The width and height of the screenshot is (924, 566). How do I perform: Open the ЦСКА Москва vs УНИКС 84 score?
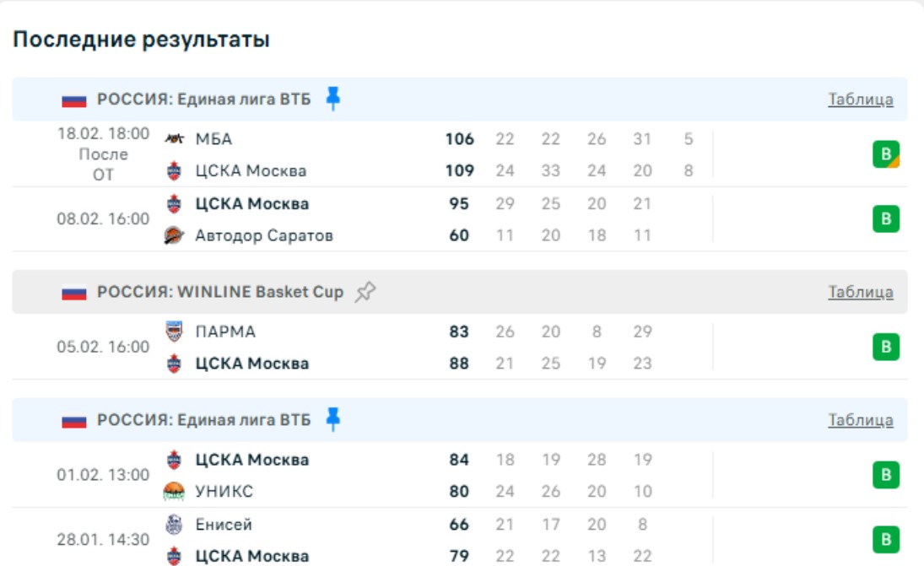[x=459, y=460]
